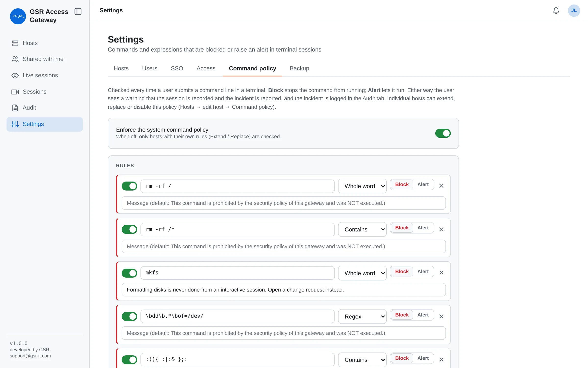The width and height of the screenshot is (588, 368).
Task: Remove the mkfs rule
Action: point(441,273)
